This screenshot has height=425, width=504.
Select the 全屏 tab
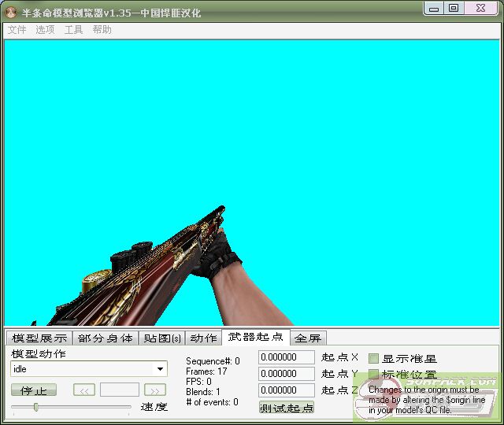pos(308,338)
